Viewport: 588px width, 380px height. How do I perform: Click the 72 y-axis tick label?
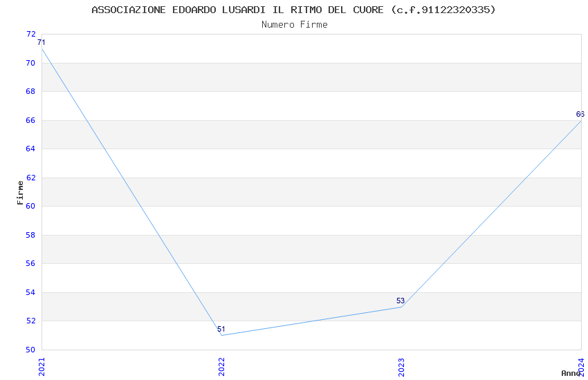(30, 35)
